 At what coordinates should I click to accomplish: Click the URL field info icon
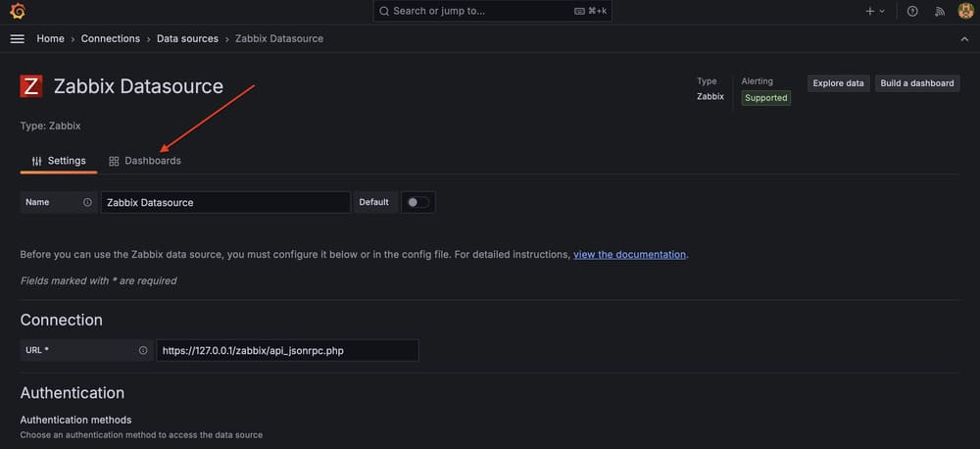[x=143, y=350]
